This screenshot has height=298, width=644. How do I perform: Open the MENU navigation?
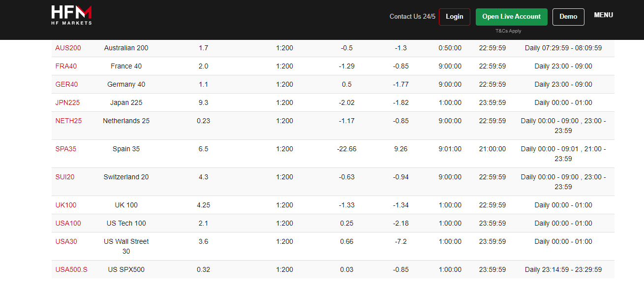(x=604, y=15)
